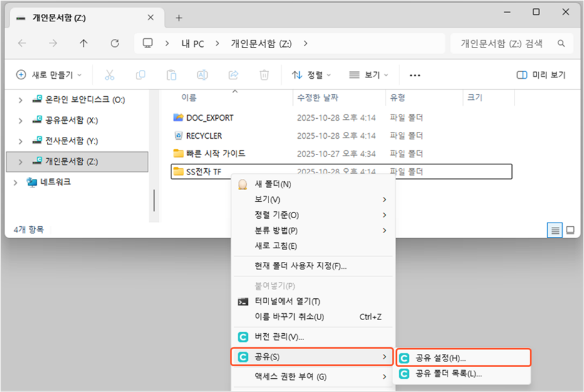Click the Paste clipboard icon
The width and height of the screenshot is (584, 392).
point(172,75)
